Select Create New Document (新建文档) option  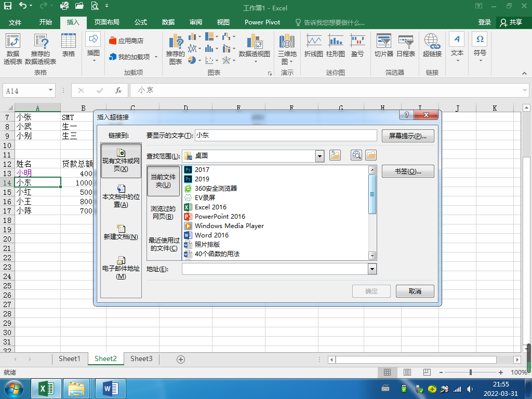click(121, 232)
